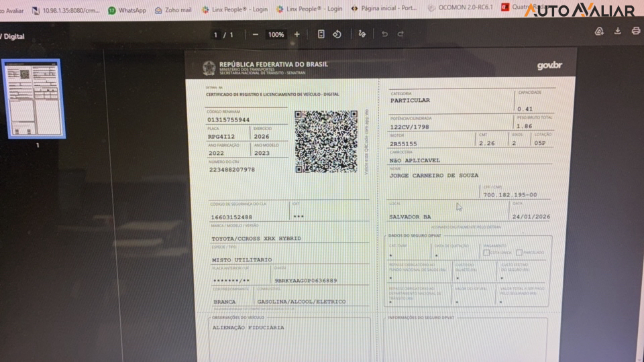Click the zoom percentage field showing 100%
Viewport: 644px width, 362px height.
(x=276, y=34)
